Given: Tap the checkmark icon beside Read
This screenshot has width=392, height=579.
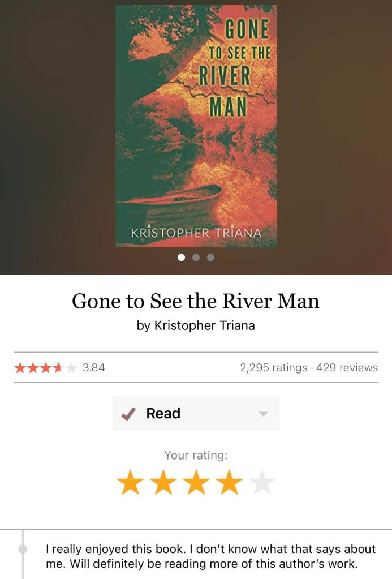Looking at the screenshot, I should (128, 414).
